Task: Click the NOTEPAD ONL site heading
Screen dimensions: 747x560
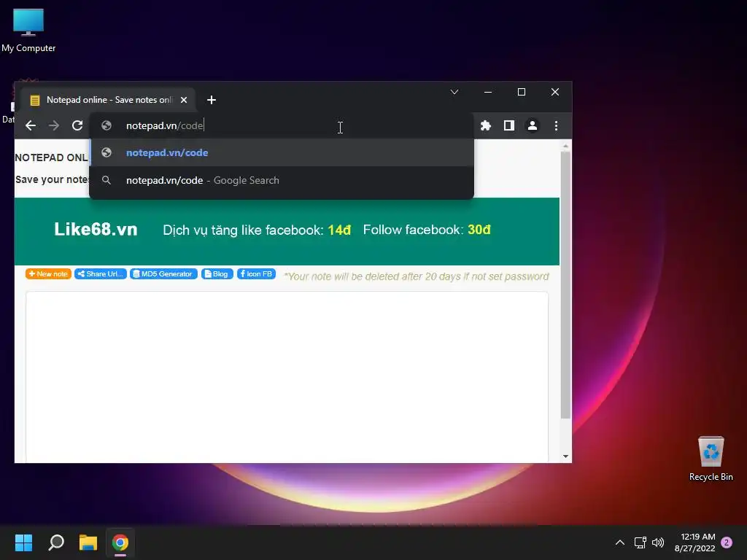Action: 52,157
